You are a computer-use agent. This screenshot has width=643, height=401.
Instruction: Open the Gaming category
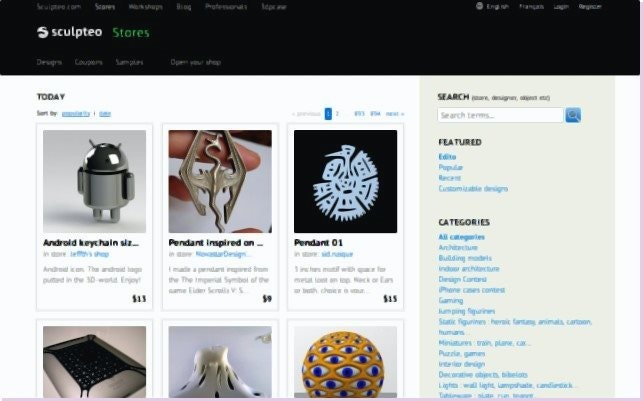[x=450, y=301]
